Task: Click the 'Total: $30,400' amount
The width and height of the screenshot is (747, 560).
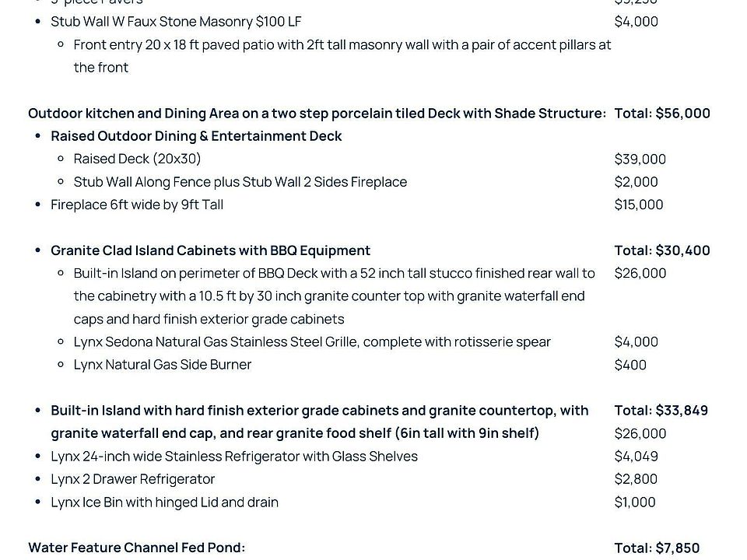Action: (661, 250)
